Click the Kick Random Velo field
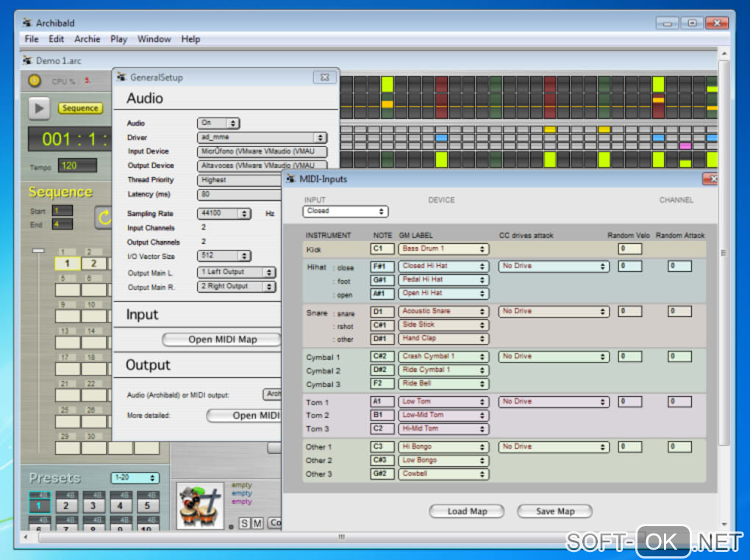Screen dimensions: 750x560 [x=629, y=248]
